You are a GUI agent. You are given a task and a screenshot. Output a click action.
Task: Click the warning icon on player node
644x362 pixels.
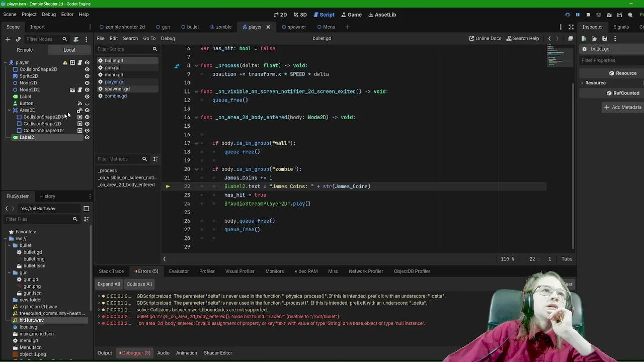click(65, 62)
